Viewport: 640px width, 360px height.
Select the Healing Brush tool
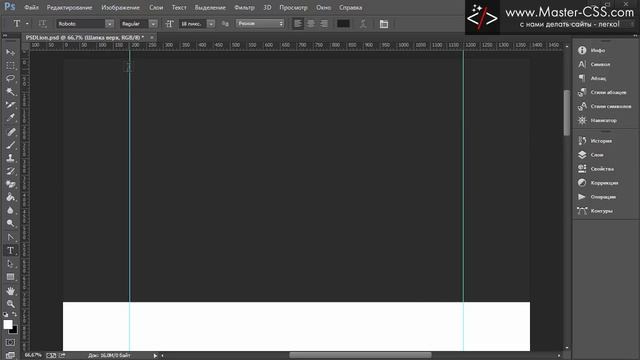[11, 132]
